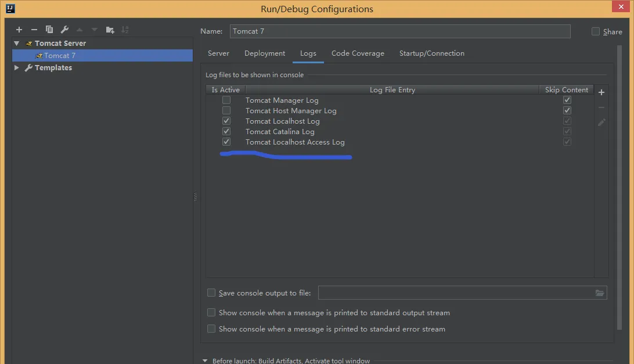Image resolution: width=634 pixels, height=364 pixels.
Task: Click the Tomcat Server group icon
Action: pyautogui.click(x=28, y=44)
